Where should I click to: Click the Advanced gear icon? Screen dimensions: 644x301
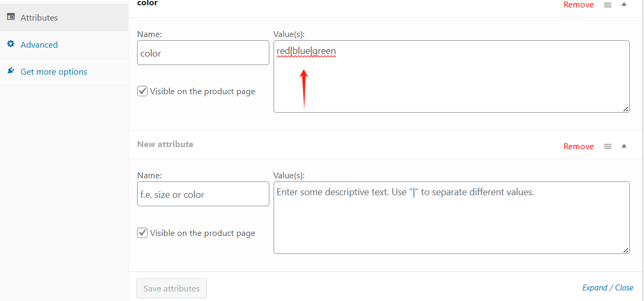(x=11, y=44)
